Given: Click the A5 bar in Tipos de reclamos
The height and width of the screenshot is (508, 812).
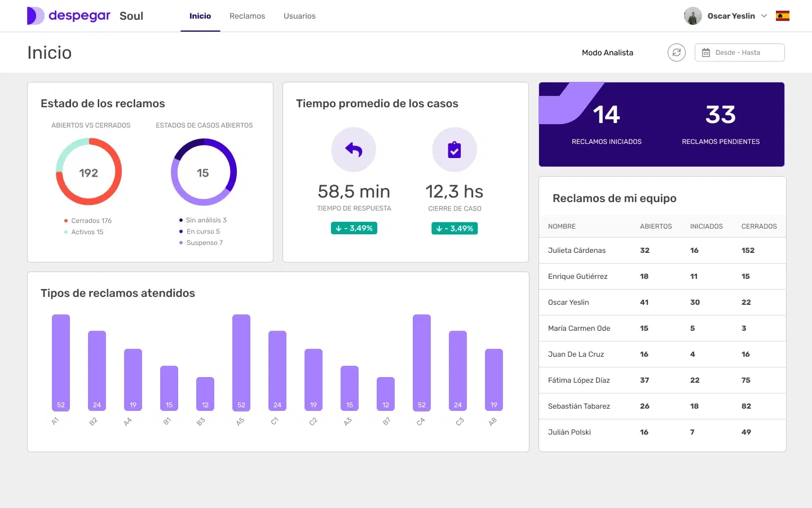Looking at the screenshot, I should (241, 361).
